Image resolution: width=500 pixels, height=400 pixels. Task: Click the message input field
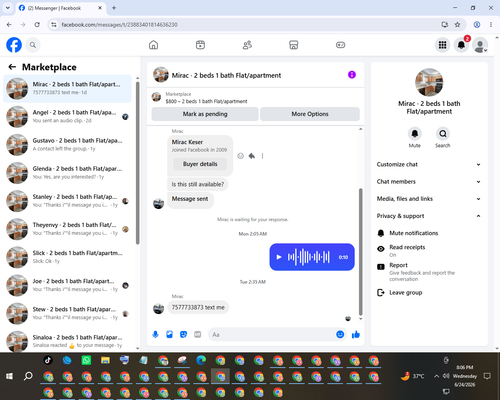point(272,334)
